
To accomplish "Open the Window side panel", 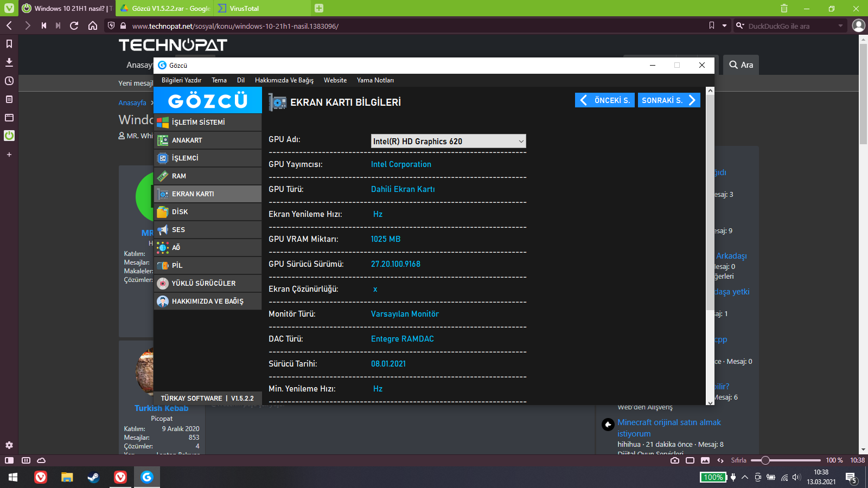I will [x=9, y=118].
